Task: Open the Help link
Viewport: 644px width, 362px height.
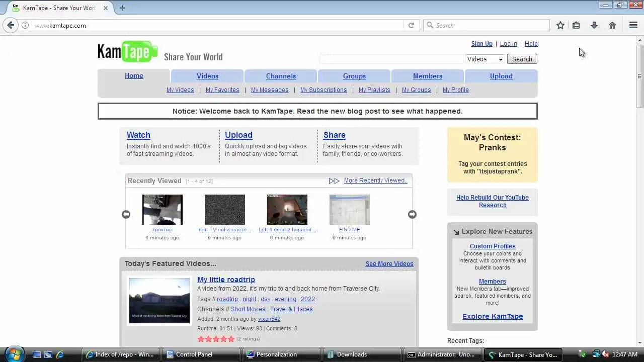Action: [x=531, y=44]
